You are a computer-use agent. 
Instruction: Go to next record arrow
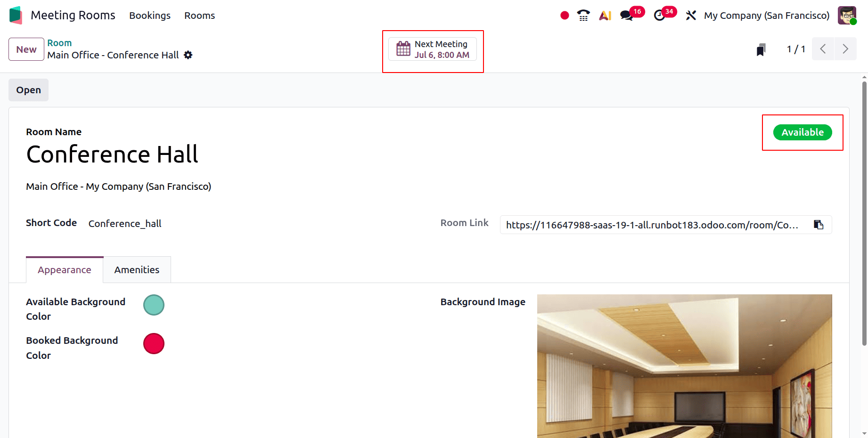pos(845,49)
